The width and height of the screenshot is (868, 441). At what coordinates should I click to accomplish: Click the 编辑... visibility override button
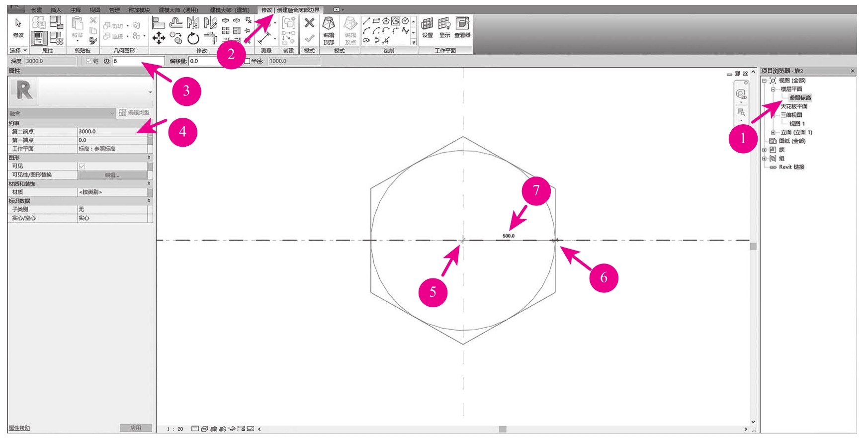point(112,175)
